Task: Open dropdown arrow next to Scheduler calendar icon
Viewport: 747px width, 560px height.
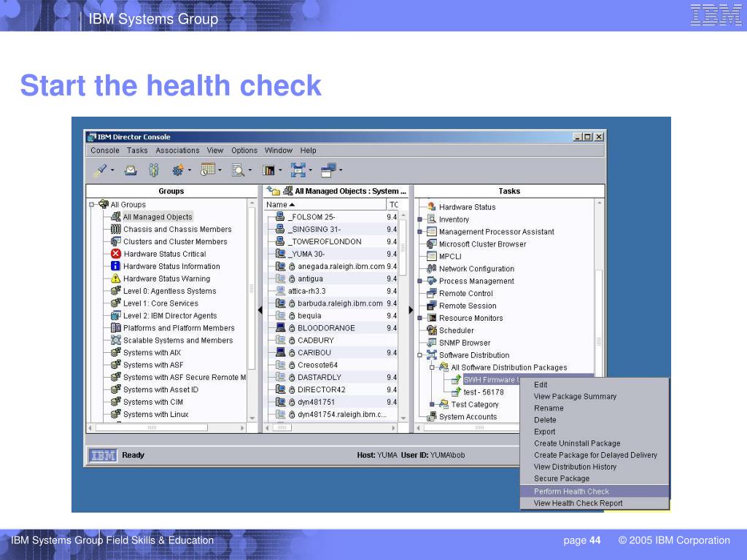Action: (220, 171)
